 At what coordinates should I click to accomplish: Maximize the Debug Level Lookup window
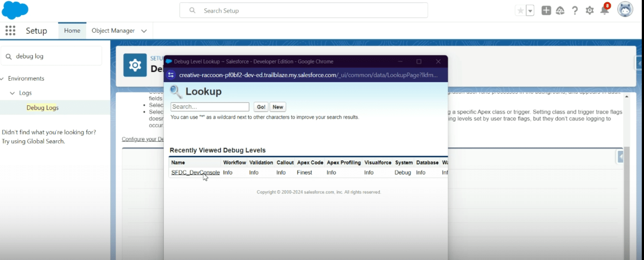pyautogui.click(x=419, y=61)
